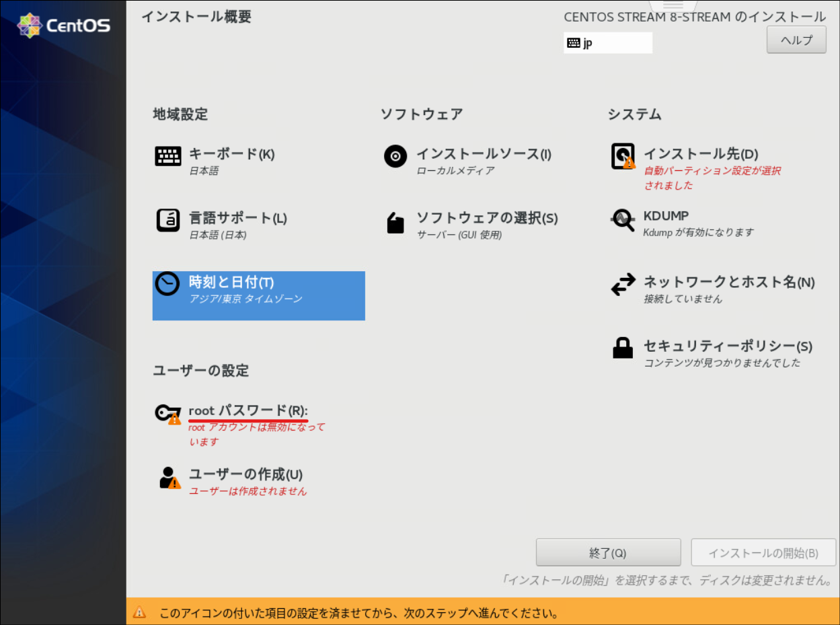Click the clock icon for 時刻と日付
Viewport: 840px width, 625px height.
(167, 284)
